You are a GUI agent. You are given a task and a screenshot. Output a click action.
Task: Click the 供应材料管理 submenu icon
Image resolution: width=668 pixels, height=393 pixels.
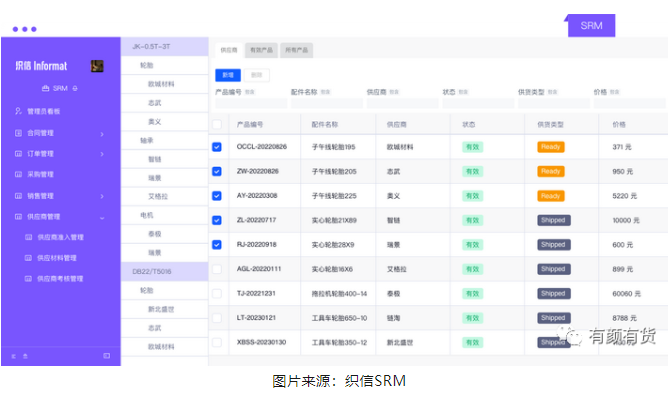[x=29, y=258]
